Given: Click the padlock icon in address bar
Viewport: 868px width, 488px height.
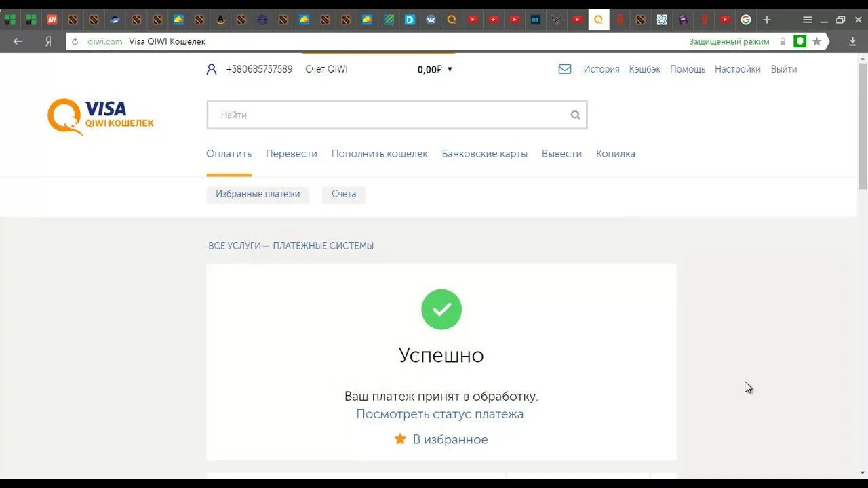Looking at the screenshot, I should point(783,41).
